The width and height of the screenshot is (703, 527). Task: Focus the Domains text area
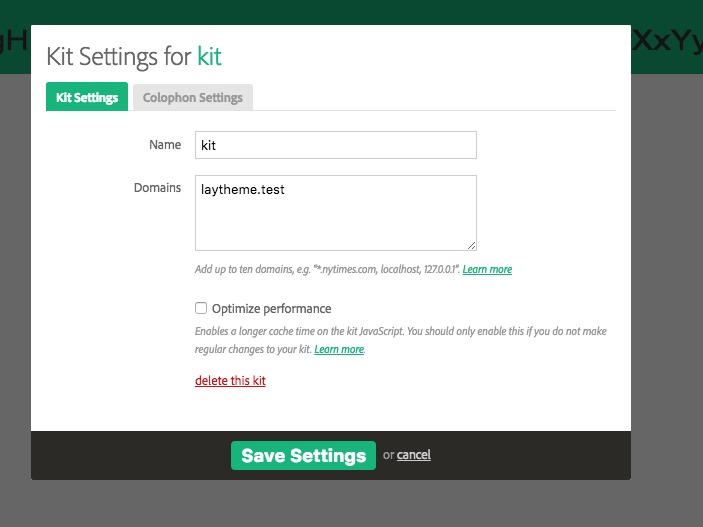pos(335,212)
